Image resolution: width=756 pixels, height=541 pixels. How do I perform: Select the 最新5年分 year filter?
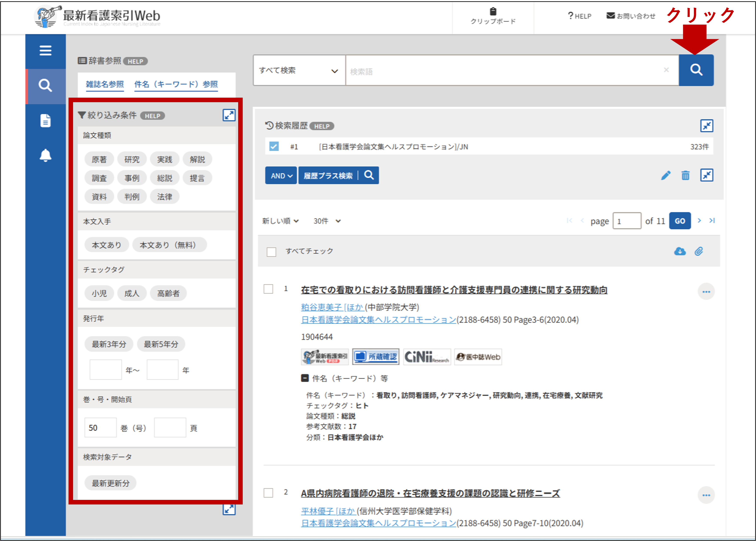[161, 344]
